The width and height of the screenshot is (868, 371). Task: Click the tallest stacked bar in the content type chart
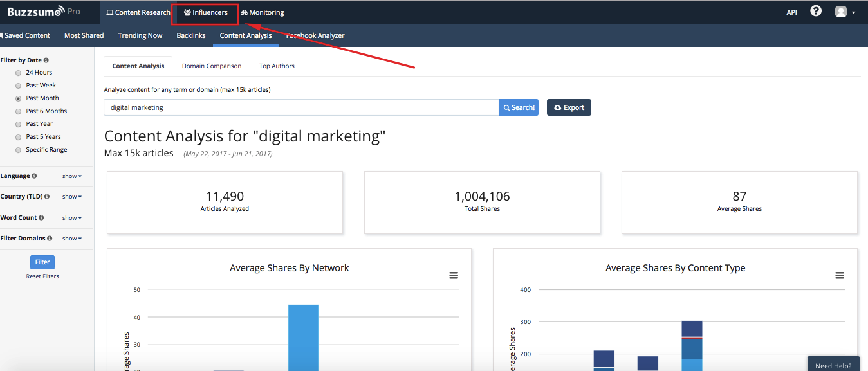[692, 345]
